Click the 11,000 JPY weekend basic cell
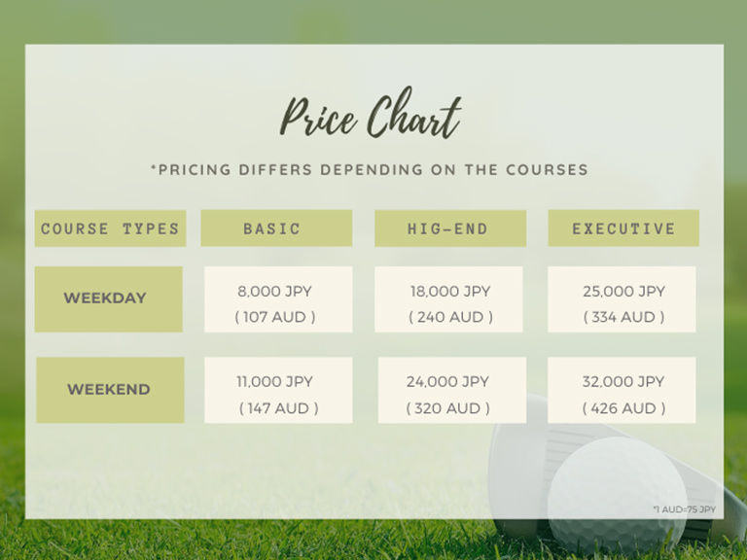The width and height of the screenshot is (747, 560). click(279, 390)
